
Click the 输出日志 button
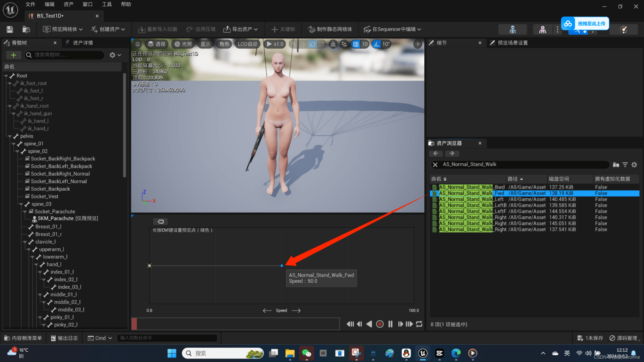tap(64, 338)
